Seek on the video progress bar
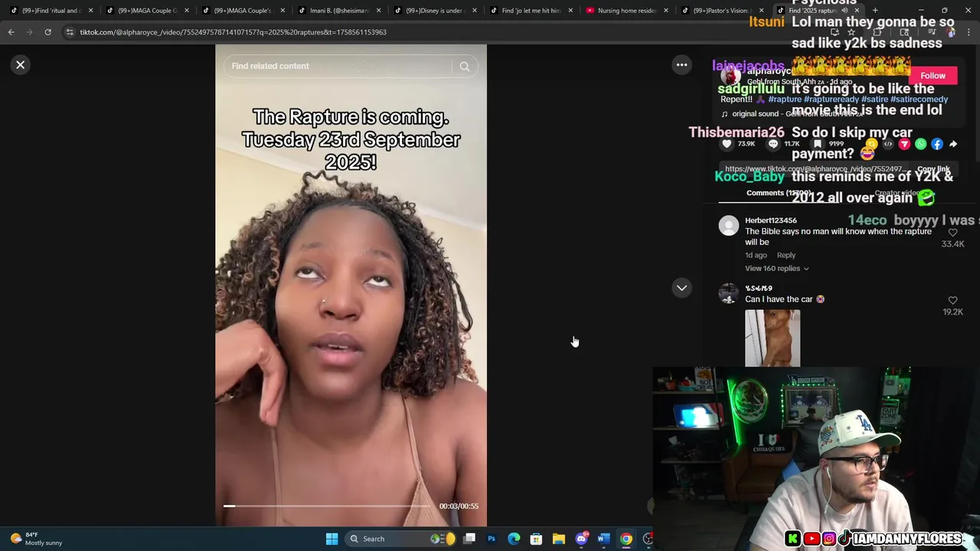The height and width of the screenshot is (551, 980). pyautogui.click(x=326, y=506)
